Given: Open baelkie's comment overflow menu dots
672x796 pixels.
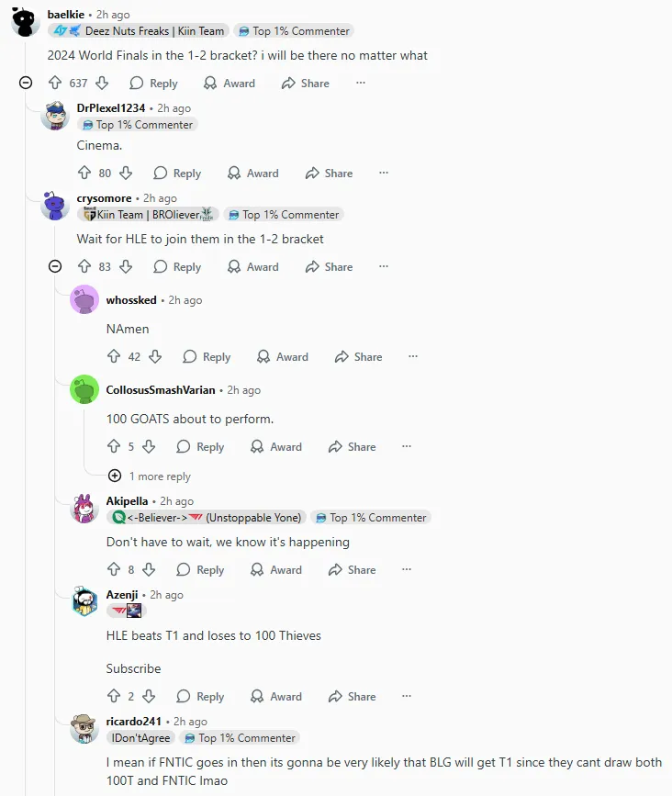Looking at the screenshot, I should (361, 83).
